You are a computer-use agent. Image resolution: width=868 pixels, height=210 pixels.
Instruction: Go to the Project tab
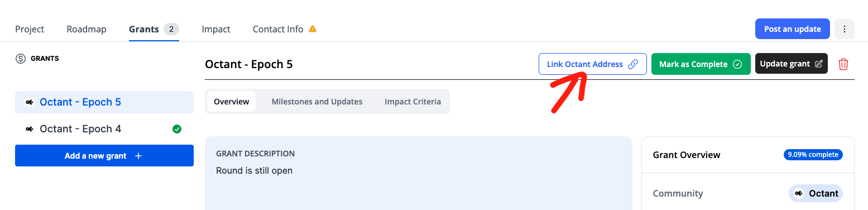[x=30, y=29]
